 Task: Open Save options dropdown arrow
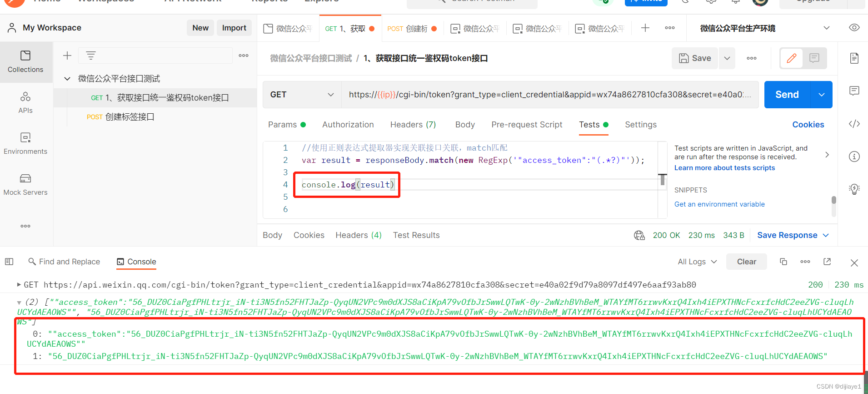[727, 58]
